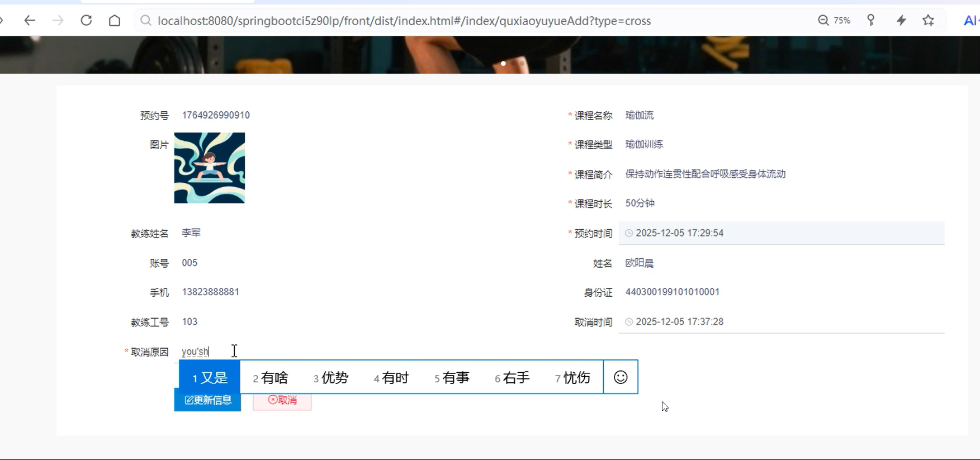Choose IME candidate 3 优势
Viewport: 980px width, 460px height.
tap(331, 378)
